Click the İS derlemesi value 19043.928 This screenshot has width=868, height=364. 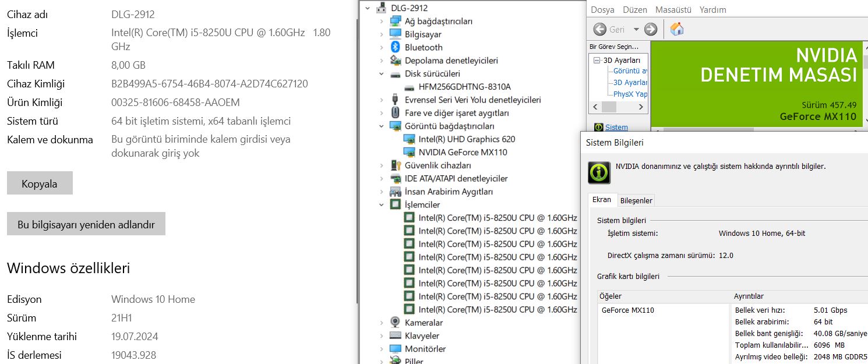pos(133,355)
